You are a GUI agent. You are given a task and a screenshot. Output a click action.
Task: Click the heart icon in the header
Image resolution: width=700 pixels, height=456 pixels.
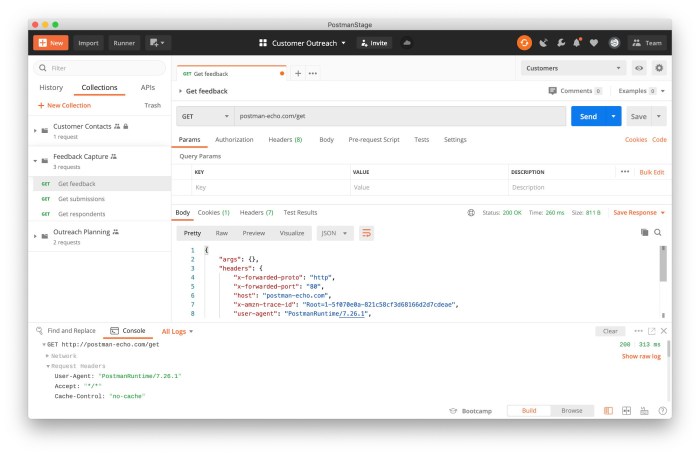point(594,43)
